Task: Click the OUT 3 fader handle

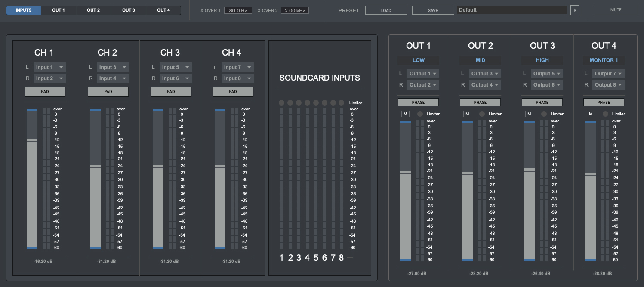Action: point(530,170)
